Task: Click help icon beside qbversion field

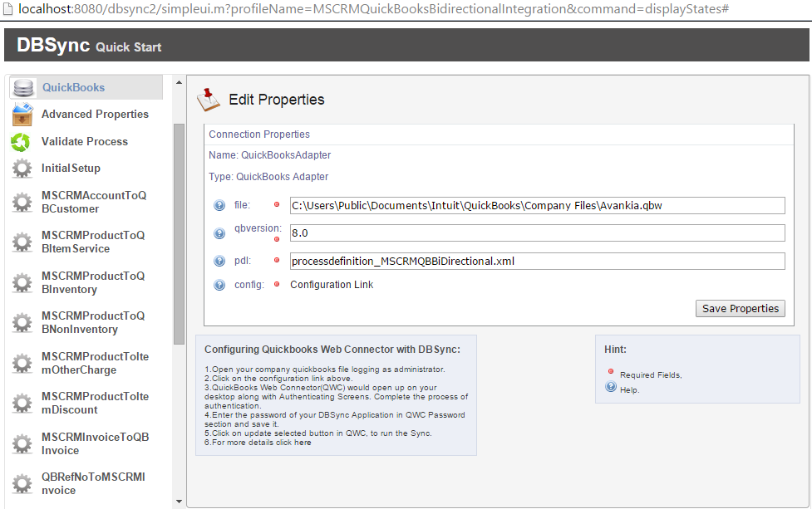Action: (x=219, y=232)
